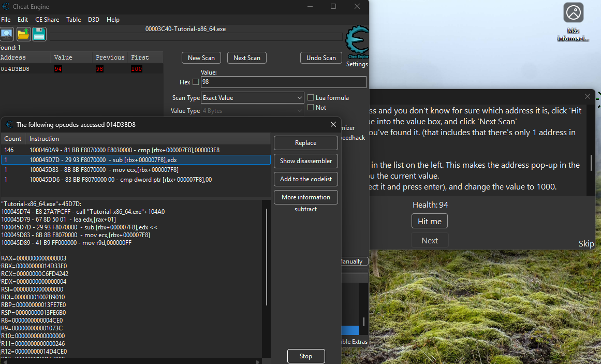
Task: Click the Hit me button
Action: [429, 221]
